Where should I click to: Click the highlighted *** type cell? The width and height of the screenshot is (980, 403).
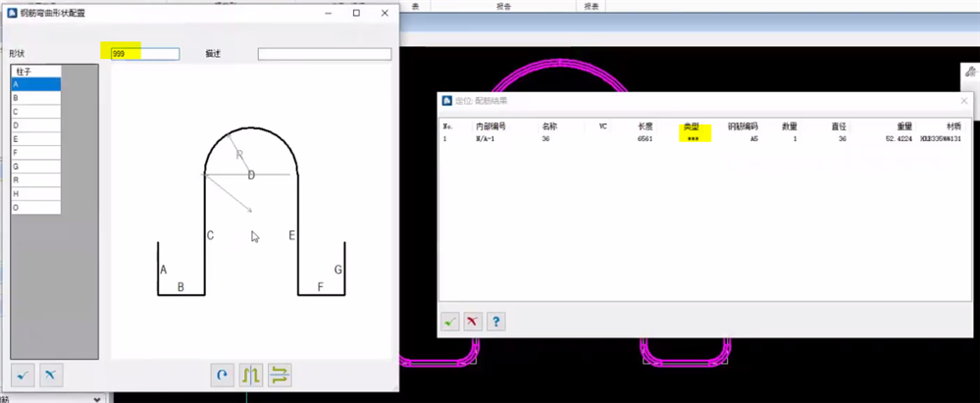pyautogui.click(x=693, y=138)
